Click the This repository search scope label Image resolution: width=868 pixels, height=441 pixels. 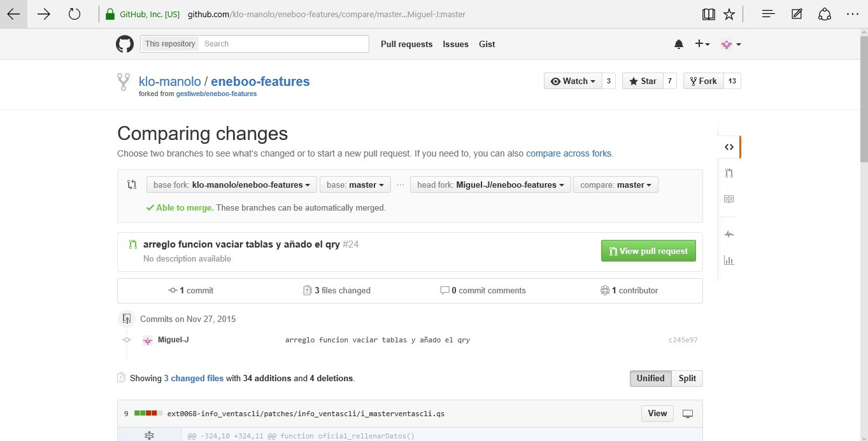[170, 44]
